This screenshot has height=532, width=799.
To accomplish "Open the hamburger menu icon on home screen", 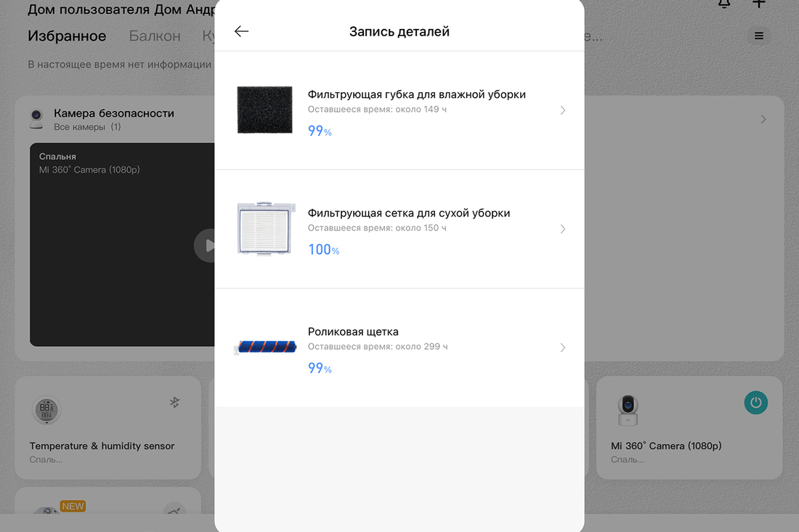I will [759, 36].
